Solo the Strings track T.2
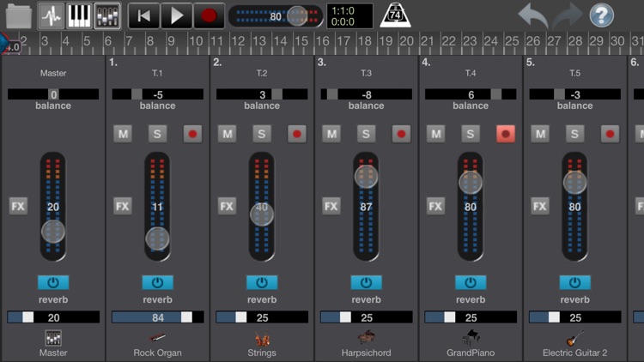The height and width of the screenshot is (362, 644). tap(262, 134)
